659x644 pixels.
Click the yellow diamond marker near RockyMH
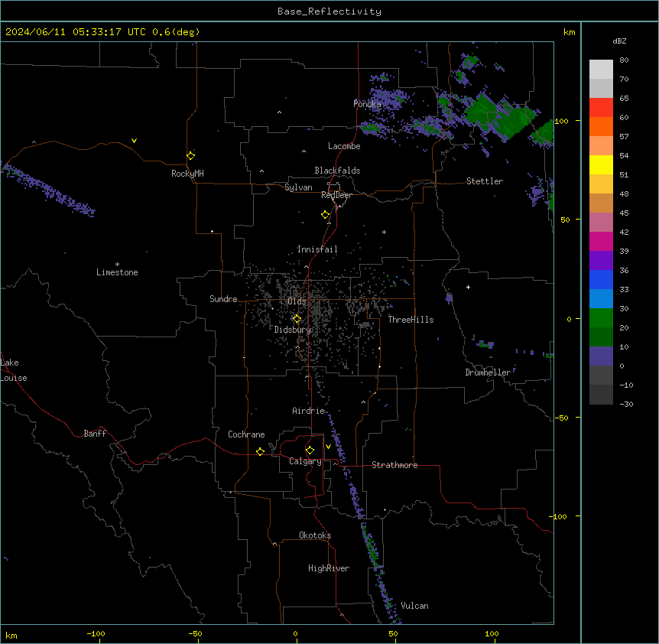(x=190, y=155)
